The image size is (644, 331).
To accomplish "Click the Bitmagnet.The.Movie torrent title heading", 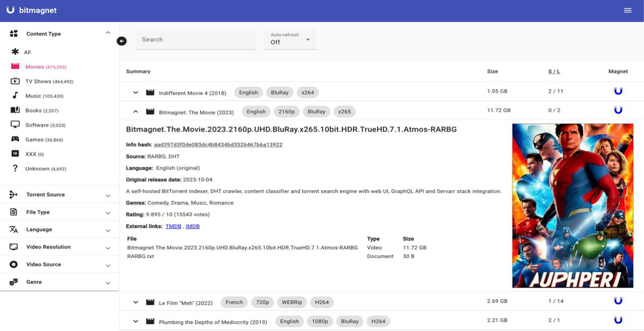I will (x=292, y=130).
